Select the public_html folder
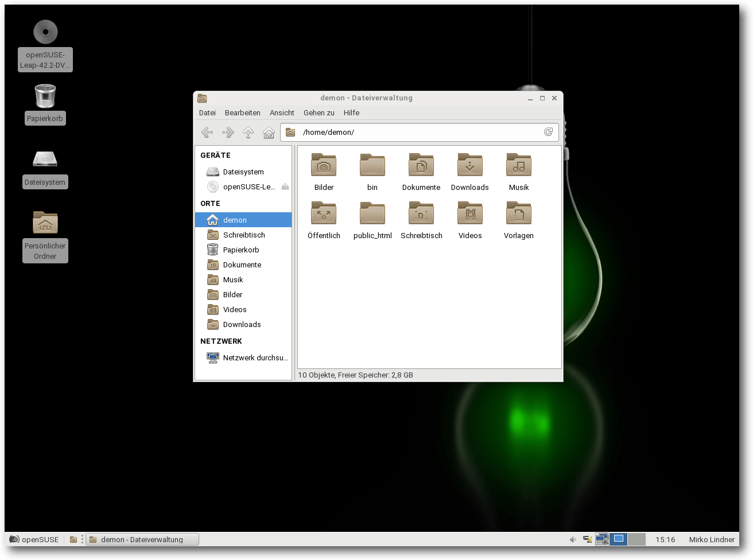 tap(372, 214)
